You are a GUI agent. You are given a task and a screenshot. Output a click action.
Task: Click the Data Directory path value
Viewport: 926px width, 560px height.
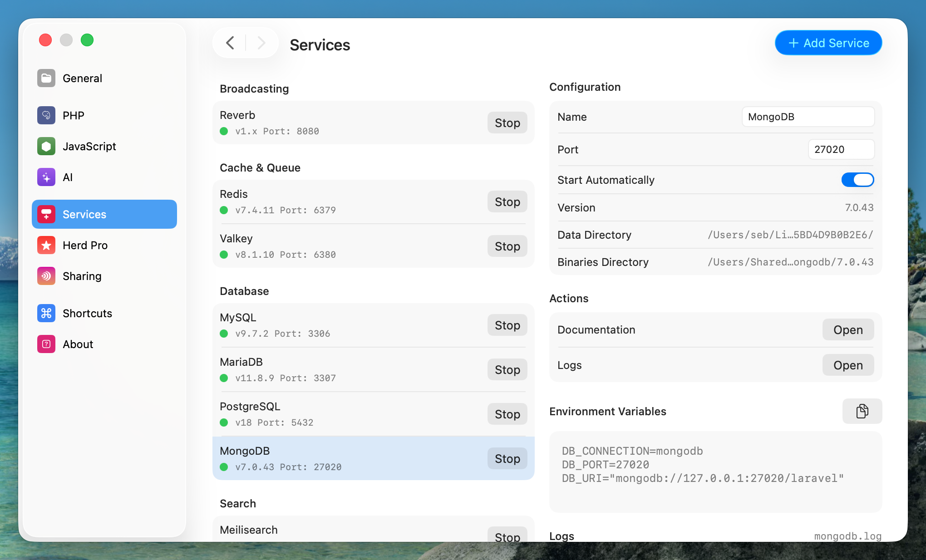(x=790, y=235)
